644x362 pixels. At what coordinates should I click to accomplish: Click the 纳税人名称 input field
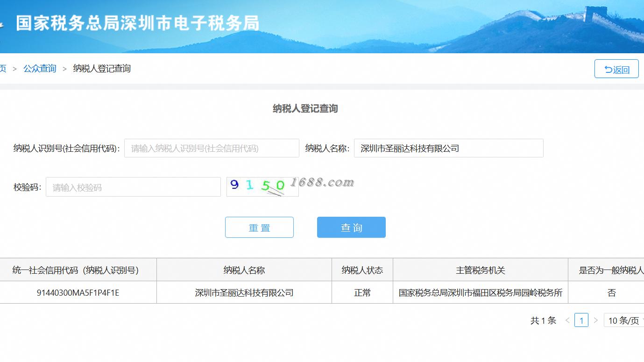coord(449,148)
